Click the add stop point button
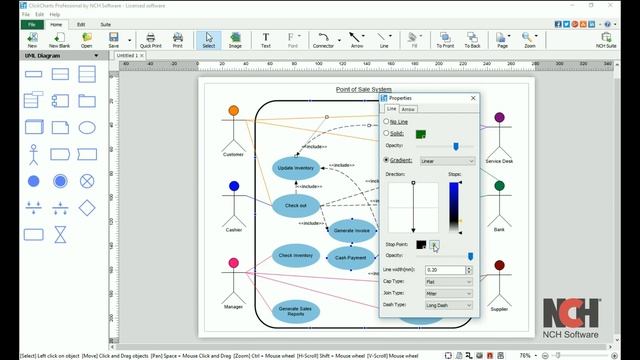This screenshot has width=640, height=360. point(434,244)
